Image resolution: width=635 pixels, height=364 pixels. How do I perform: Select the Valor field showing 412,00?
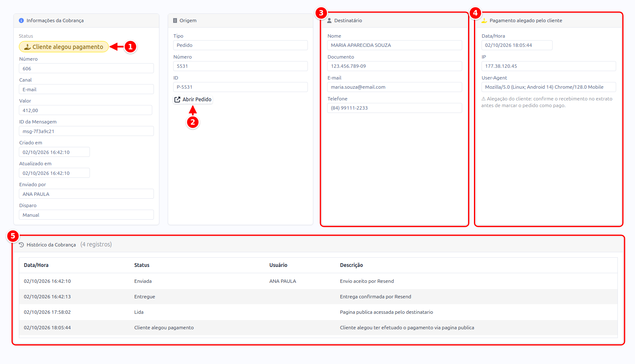[85, 110]
